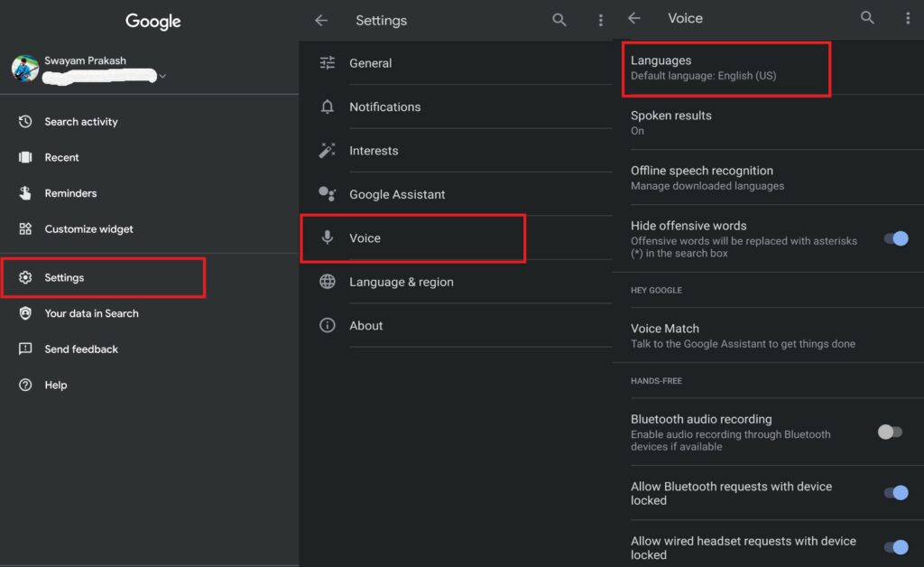This screenshot has height=567, width=924.
Task: Open Offline speech recognition
Action: coord(768,177)
